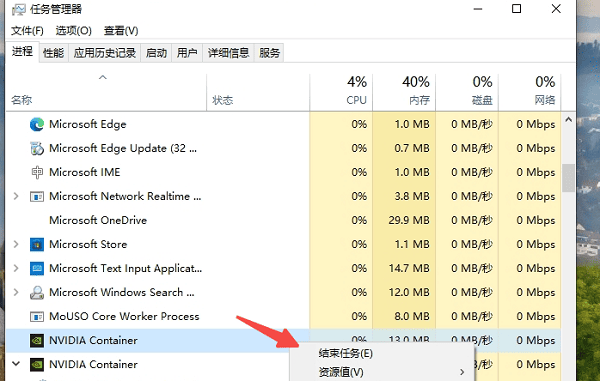The image size is (600, 381).
Task: Click the 14.7 MB memory value
Action: 409,269
